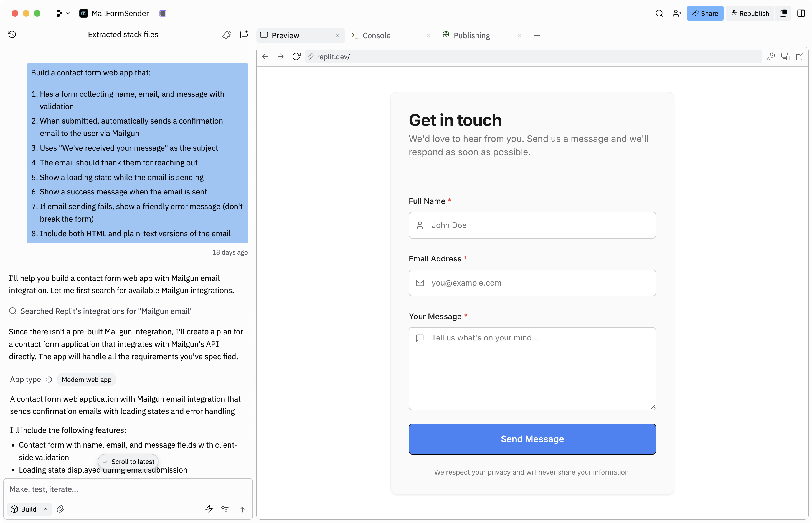Image resolution: width=812 pixels, height=523 pixels.
Task: Click the Full Name input field
Action: point(532,225)
